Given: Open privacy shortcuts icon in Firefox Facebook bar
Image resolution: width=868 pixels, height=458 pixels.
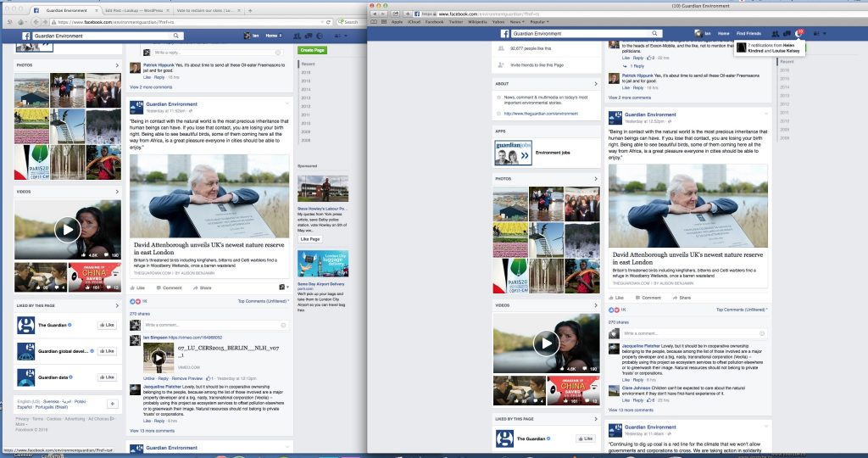Looking at the screenshot, I should (x=337, y=36).
